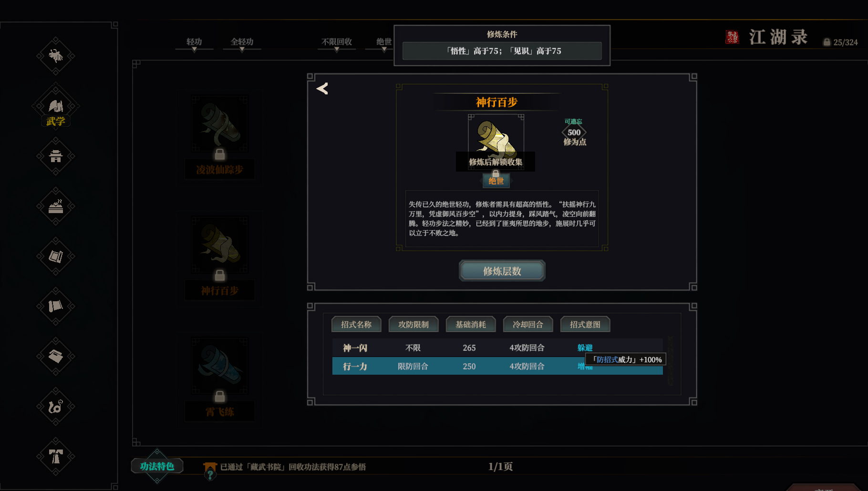Open the insect bestiary sidebar icon
The height and width of the screenshot is (491, 868).
click(56, 56)
